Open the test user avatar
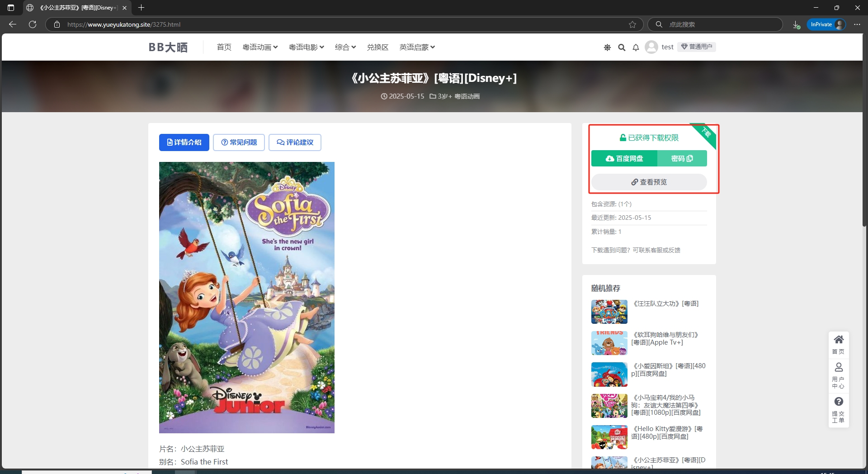 [651, 47]
